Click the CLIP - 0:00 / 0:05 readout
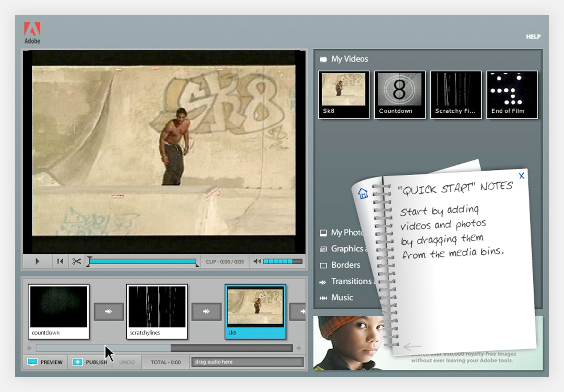564x392 pixels. pyautogui.click(x=225, y=262)
